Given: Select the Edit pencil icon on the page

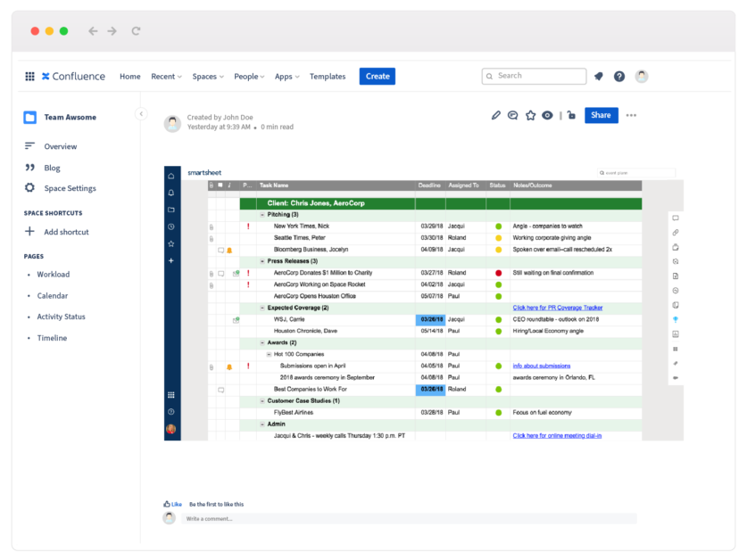Looking at the screenshot, I should point(496,115).
